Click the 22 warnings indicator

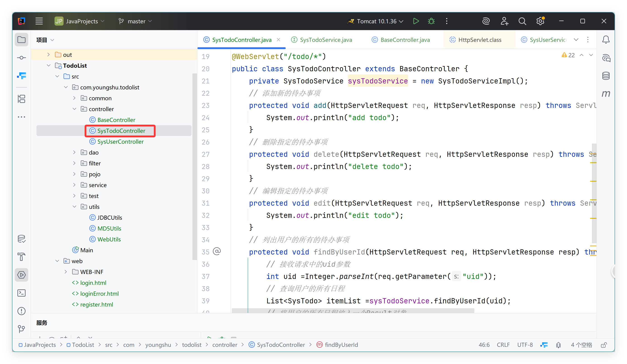[568, 55]
